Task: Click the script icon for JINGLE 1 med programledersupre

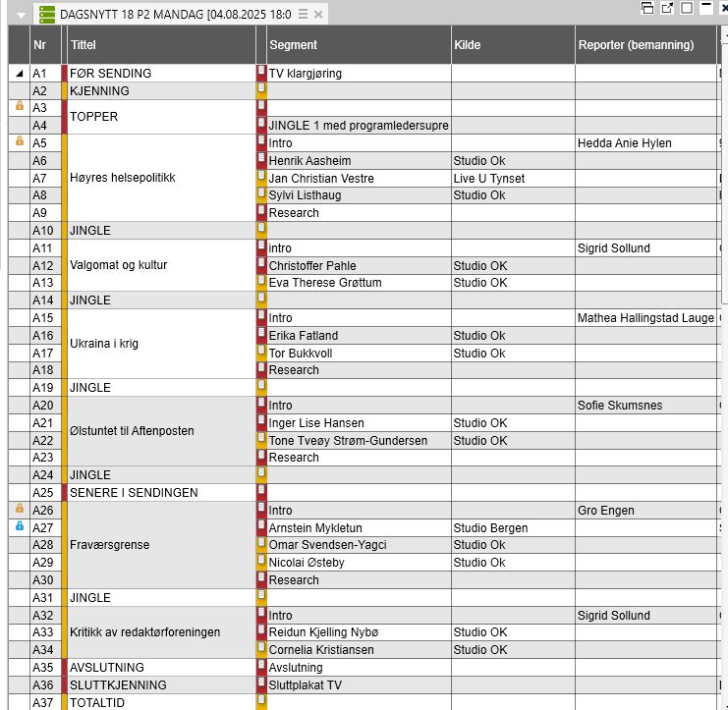Action: click(x=261, y=124)
